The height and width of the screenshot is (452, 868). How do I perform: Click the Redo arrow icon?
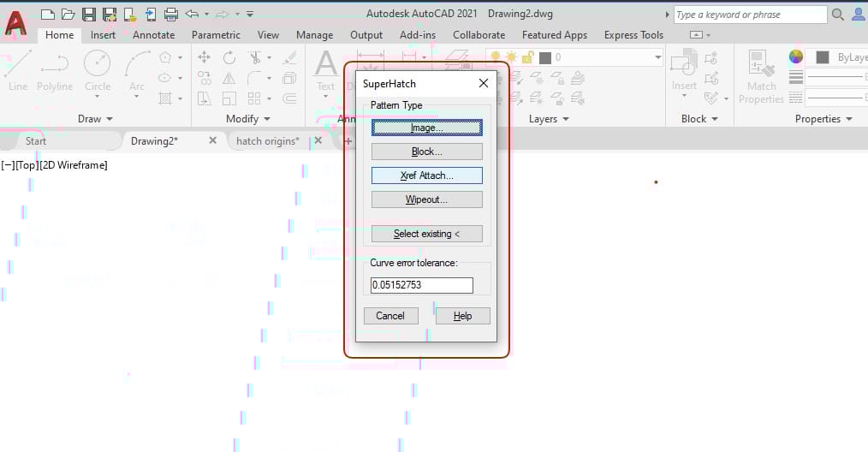click(x=223, y=14)
